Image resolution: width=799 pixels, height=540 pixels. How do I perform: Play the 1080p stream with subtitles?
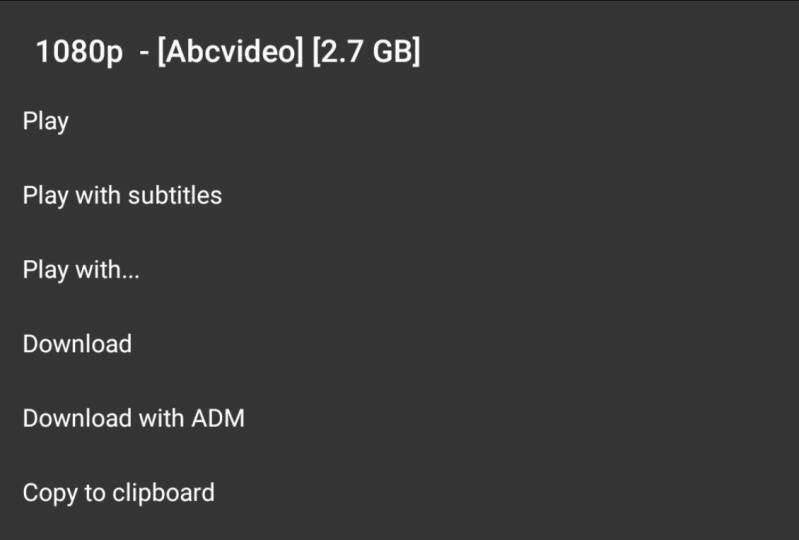(x=122, y=195)
